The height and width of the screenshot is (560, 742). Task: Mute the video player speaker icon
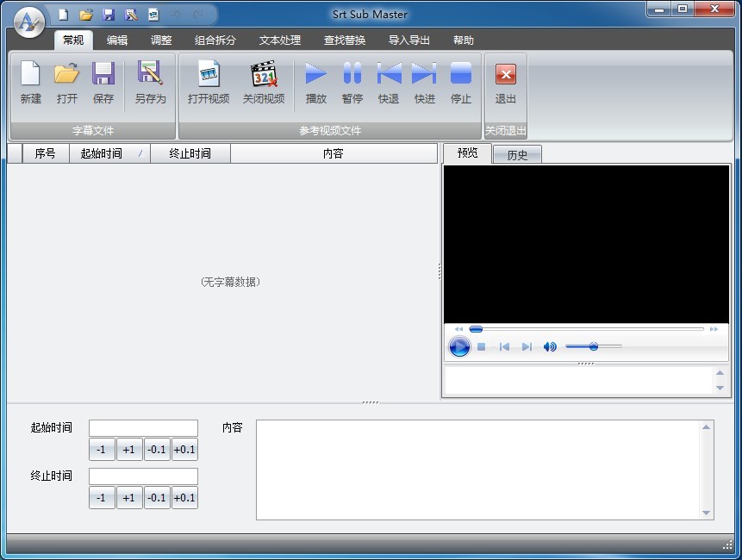point(550,347)
